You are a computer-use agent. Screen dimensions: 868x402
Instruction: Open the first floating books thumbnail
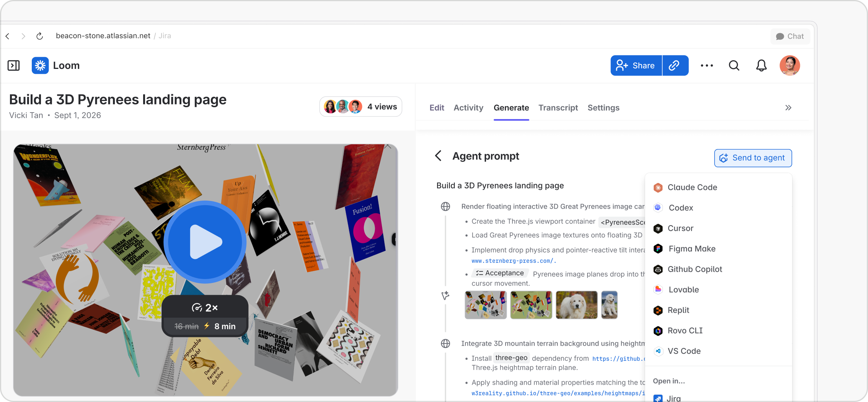486,305
